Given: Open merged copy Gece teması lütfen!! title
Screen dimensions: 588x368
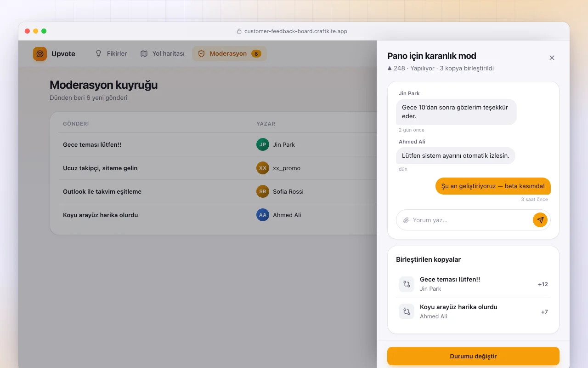Looking at the screenshot, I should click(450, 279).
